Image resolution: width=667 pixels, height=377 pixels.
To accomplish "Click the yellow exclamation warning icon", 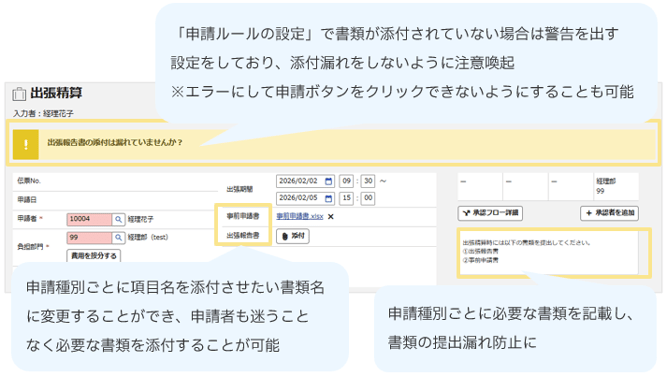I will (26, 145).
